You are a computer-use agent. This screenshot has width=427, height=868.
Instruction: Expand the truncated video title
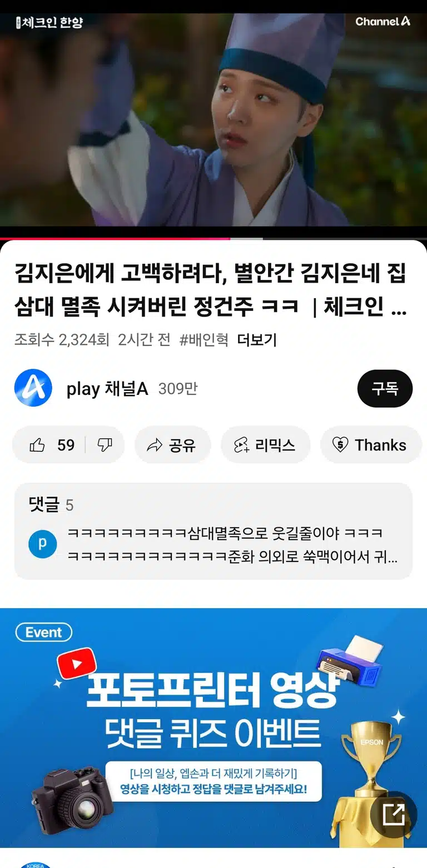point(211,289)
